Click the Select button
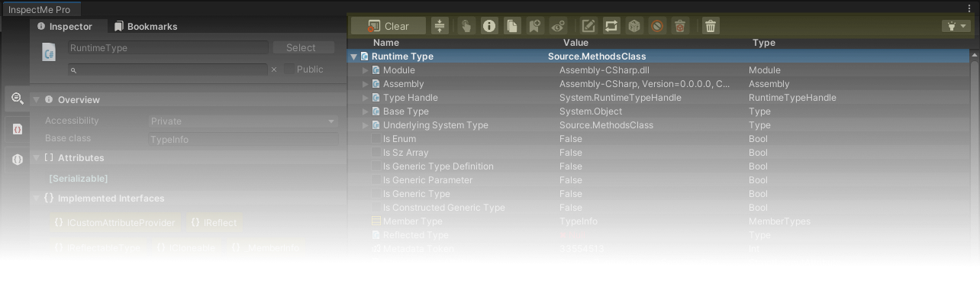Screen dimensions: 980x297 click(304, 47)
